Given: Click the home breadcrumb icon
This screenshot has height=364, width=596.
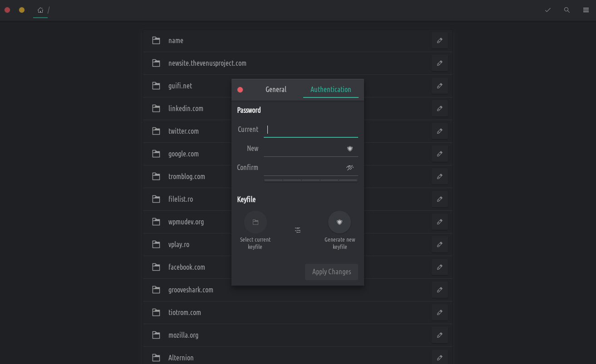Looking at the screenshot, I should point(40,10).
